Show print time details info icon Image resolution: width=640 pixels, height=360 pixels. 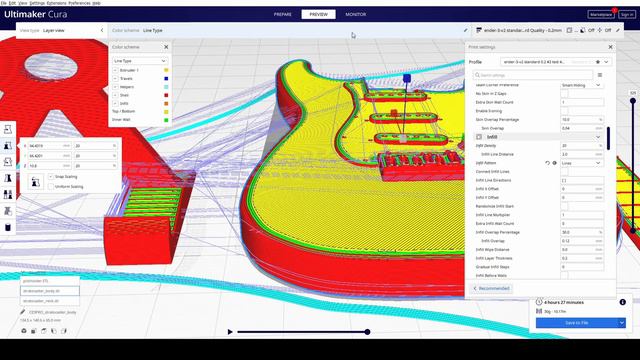click(x=622, y=302)
